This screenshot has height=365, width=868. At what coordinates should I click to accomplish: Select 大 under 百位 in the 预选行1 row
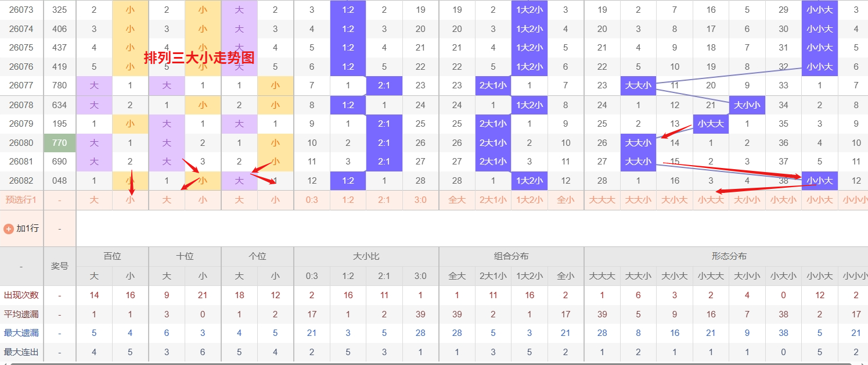94,200
